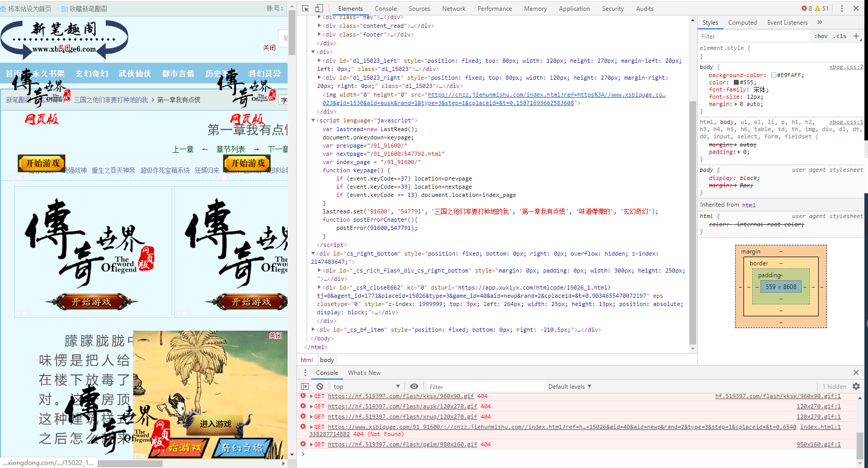Open the Default levels dropdown

570,386
